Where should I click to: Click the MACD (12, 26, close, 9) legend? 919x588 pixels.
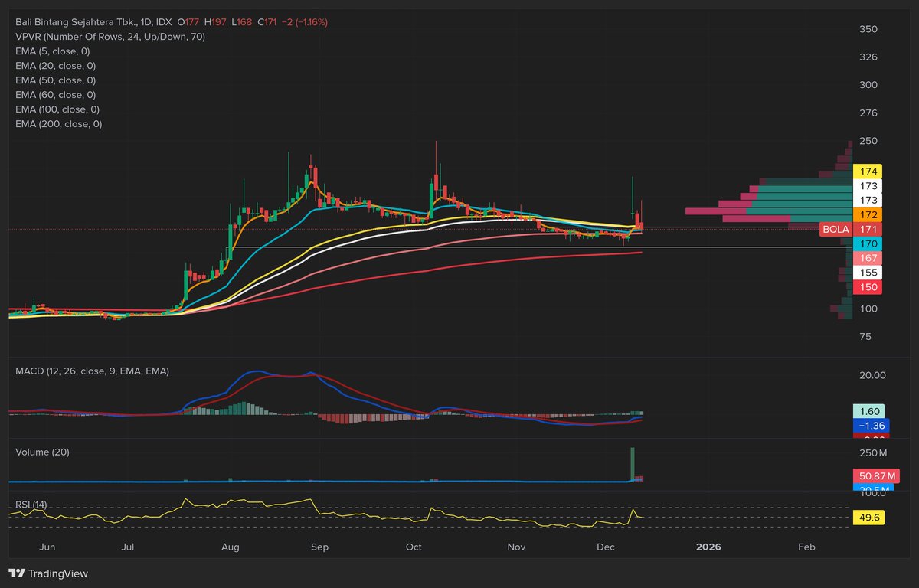pyautogui.click(x=93, y=371)
